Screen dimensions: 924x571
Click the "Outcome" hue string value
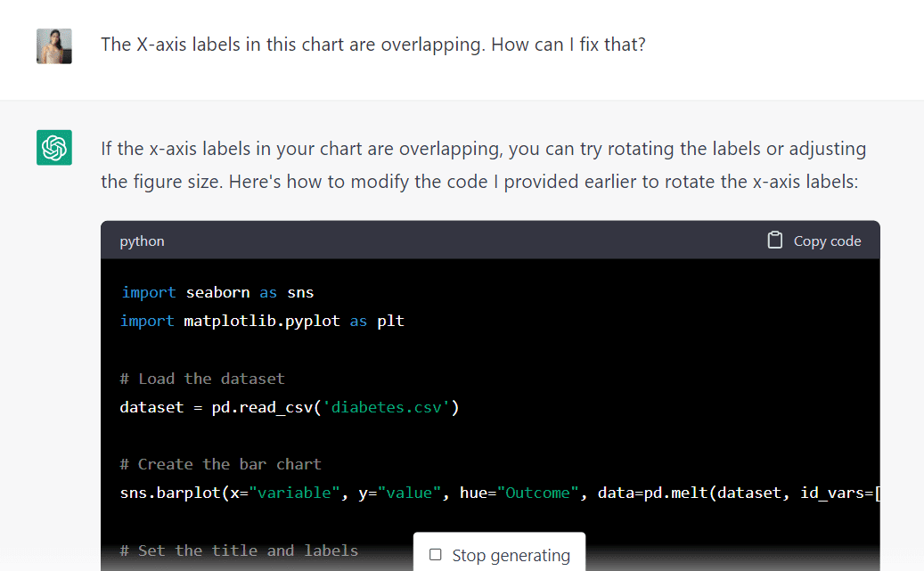[x=537, y=493]
